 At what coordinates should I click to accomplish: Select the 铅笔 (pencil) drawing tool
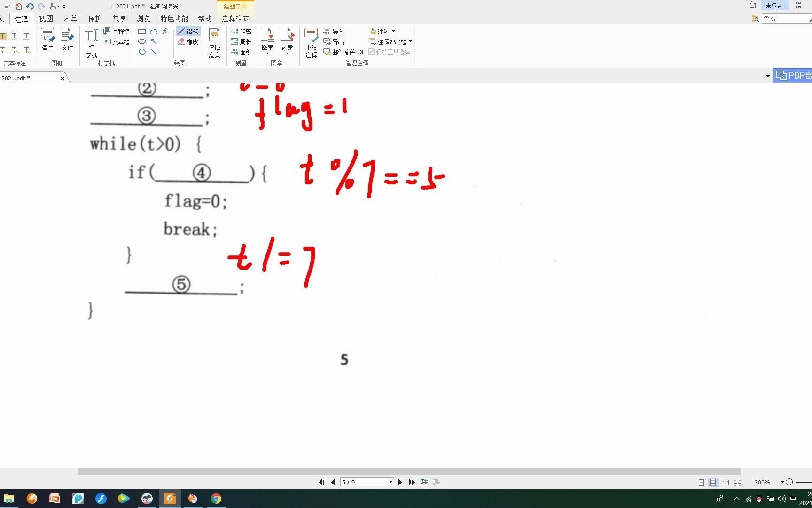[x=188, y=32]
